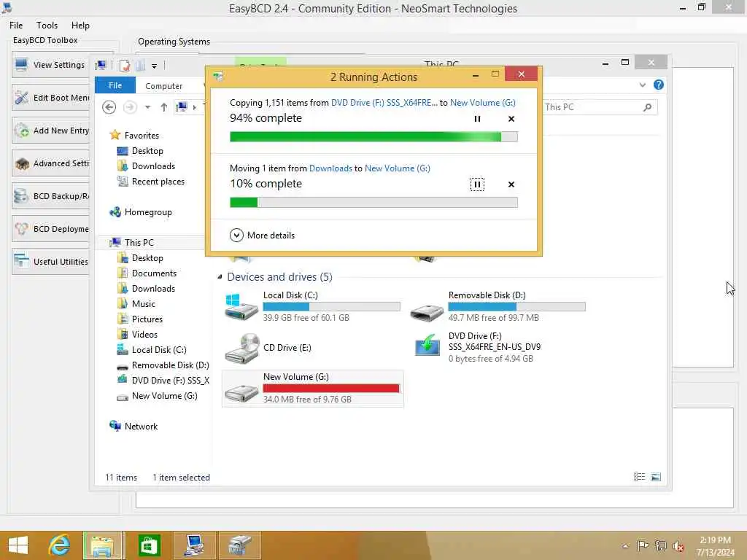
Task: Expand More details in Running Actions dialog
Action: [x=262, y=236]
